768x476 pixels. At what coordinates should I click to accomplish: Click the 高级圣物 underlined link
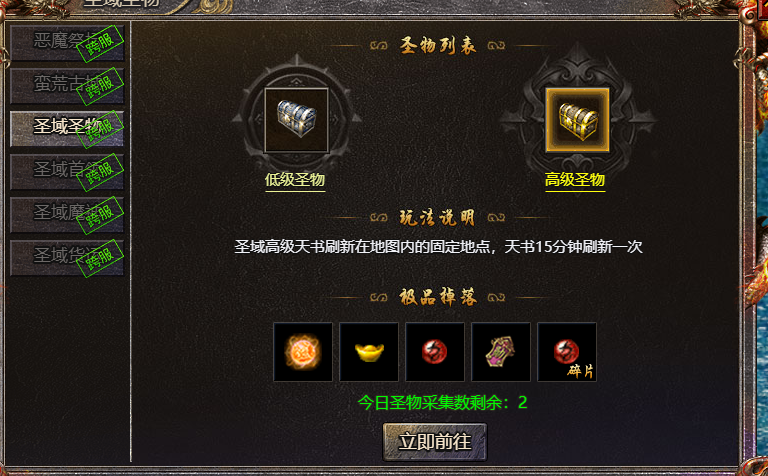coord(575,180)
